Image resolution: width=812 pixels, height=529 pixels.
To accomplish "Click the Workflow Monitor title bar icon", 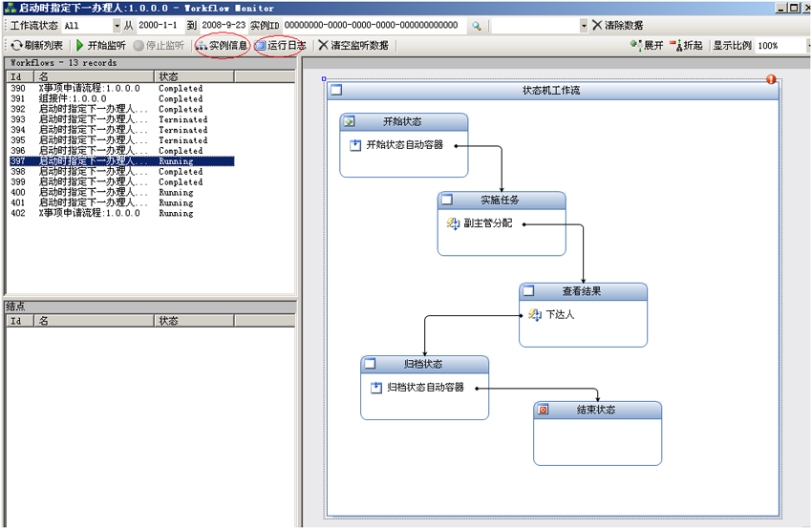I will point(10,8).
